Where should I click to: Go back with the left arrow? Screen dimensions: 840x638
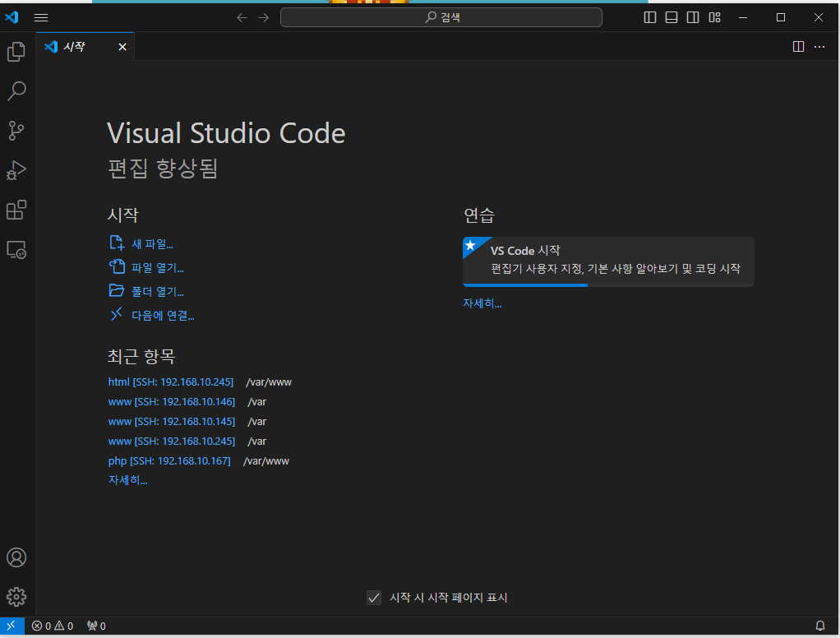[242, 18]
